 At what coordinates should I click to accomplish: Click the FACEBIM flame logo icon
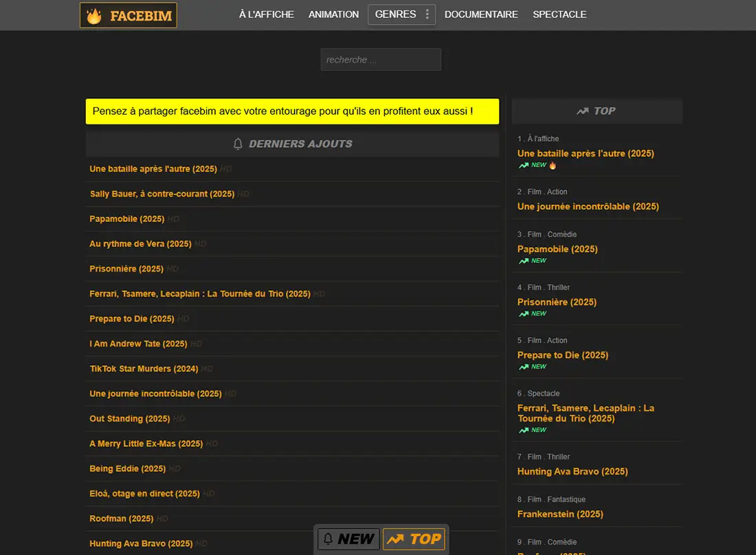(x=93, y=14)
